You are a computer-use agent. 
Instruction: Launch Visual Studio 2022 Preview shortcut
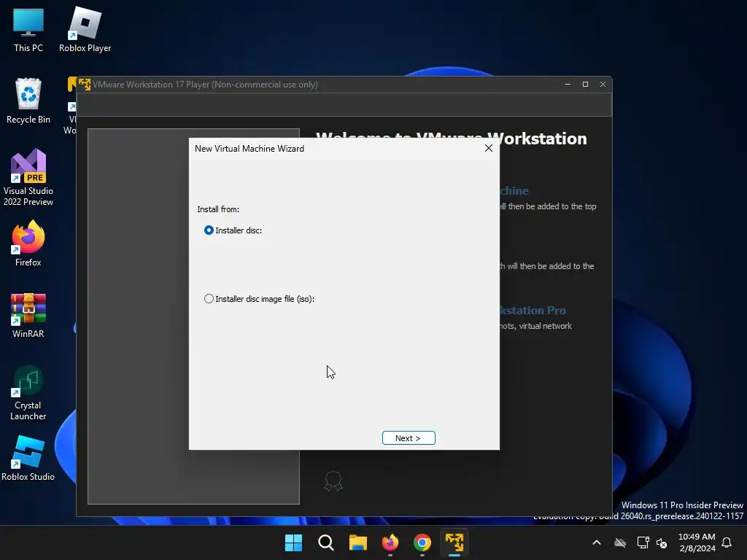[x=28, y=177]
